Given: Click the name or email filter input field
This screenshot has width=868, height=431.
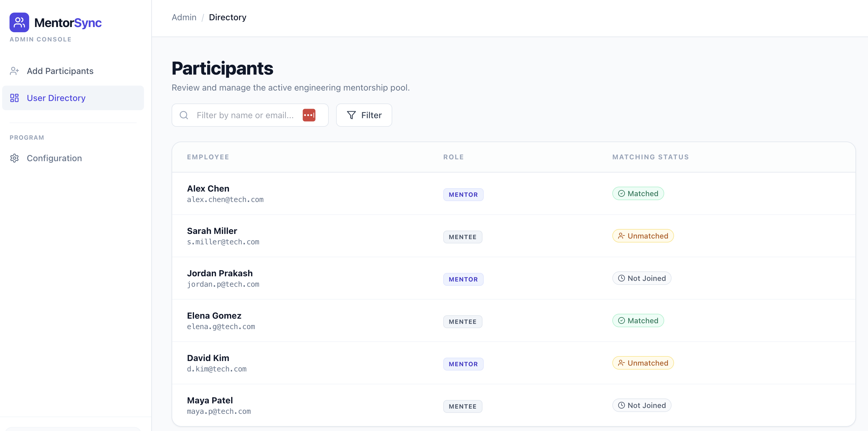Looking at the screenshot, I should click(x=246, y=115).
